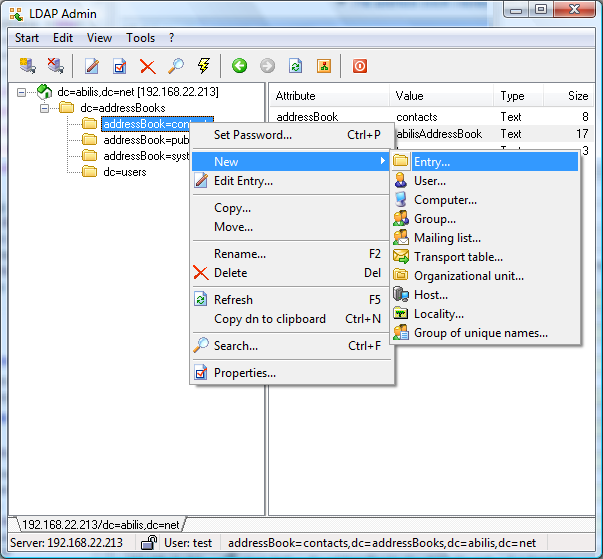Click the Attribute column header
This screenshot has width=603, height=559.
tap(296, 96)
